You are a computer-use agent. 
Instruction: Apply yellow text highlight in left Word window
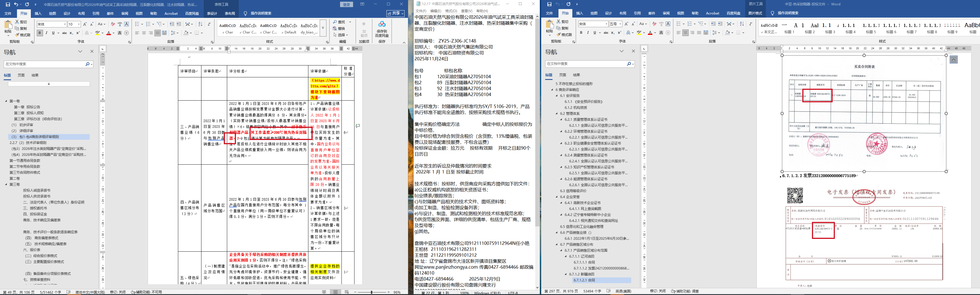tap(98, 33)
